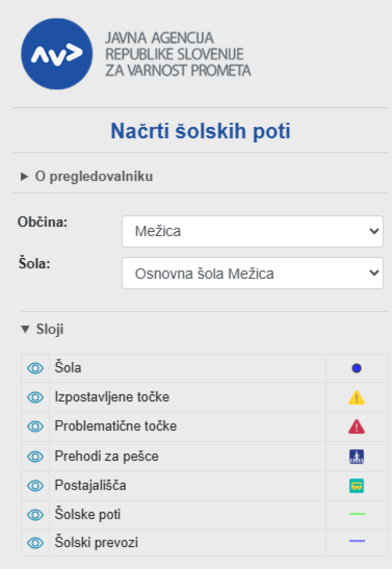Click the green Šolske poti line symbol
The height and width of the screenshot is (569, 392).
357,514
